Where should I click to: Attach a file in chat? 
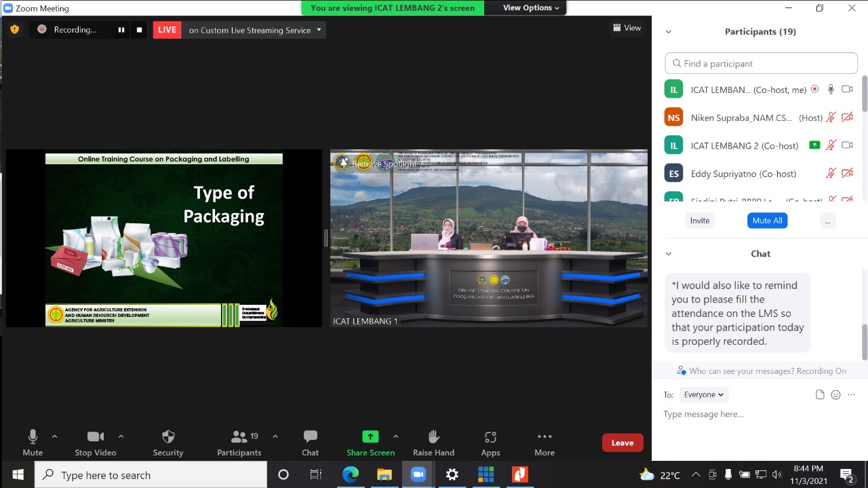[x=820, y=394]
